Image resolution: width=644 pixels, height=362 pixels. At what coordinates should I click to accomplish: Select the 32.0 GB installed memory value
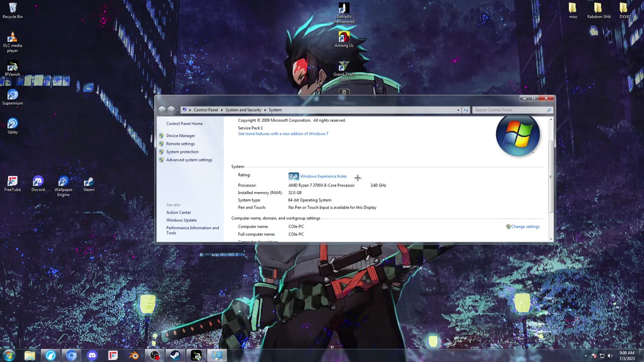295,193
